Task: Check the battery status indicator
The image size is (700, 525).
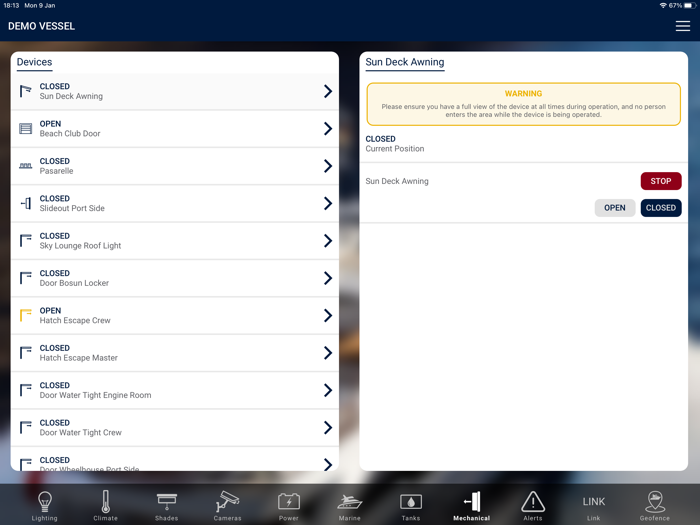Action: [690, 5]
